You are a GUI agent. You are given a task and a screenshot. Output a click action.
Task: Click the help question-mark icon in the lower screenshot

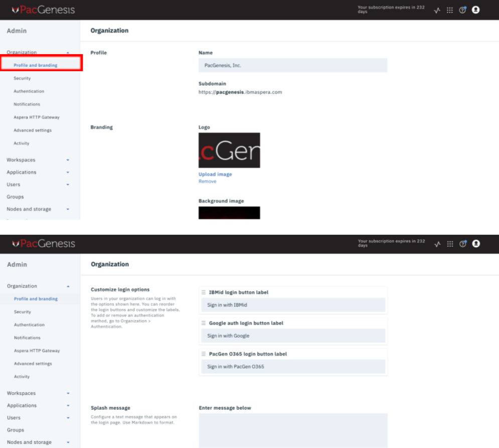(463, 244)
